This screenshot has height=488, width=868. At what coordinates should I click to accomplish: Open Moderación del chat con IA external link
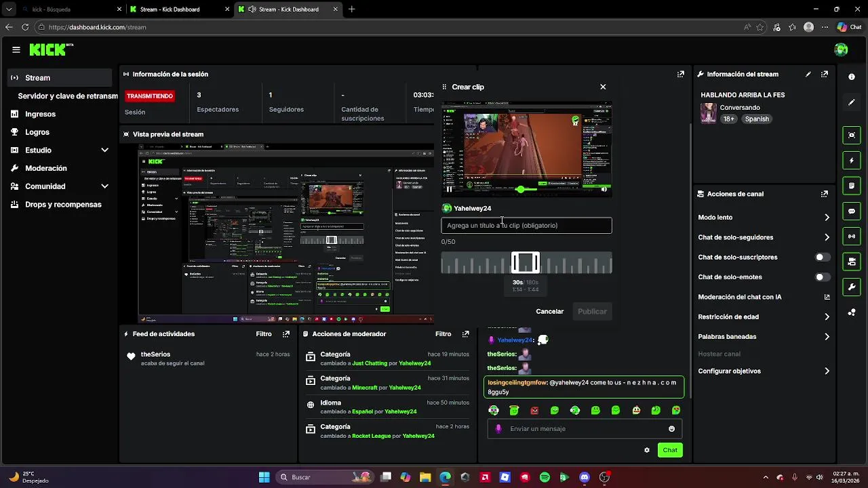tap(827, 297)
